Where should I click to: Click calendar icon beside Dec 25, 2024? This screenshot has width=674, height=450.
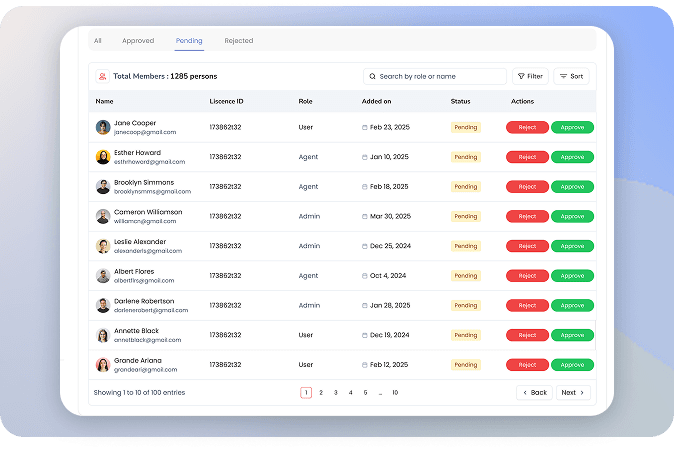point(365,246)
